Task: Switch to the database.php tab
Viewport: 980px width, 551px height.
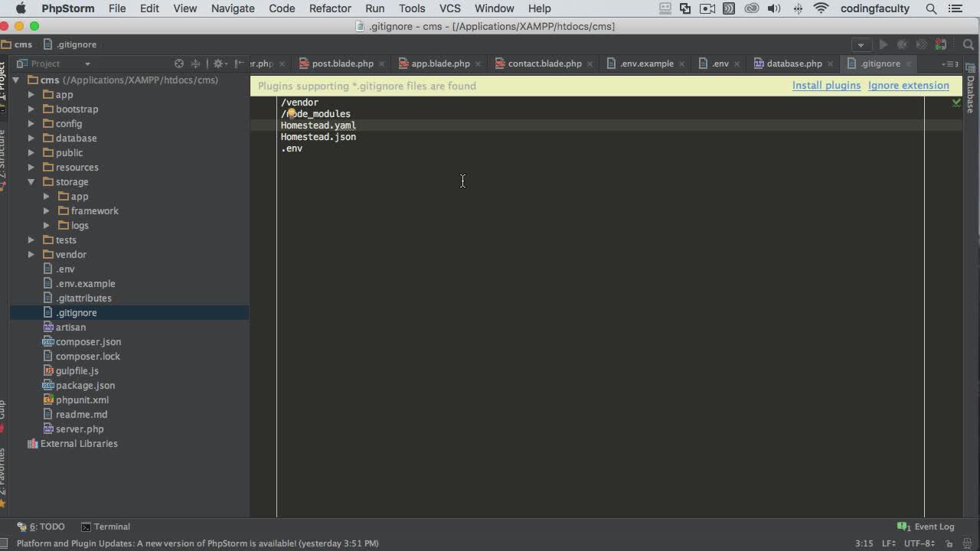Action: click(x=794, y=64)
